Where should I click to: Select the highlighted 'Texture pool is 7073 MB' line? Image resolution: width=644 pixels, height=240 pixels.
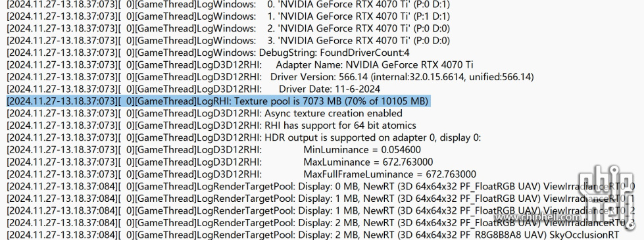click(x=219, y=101)
